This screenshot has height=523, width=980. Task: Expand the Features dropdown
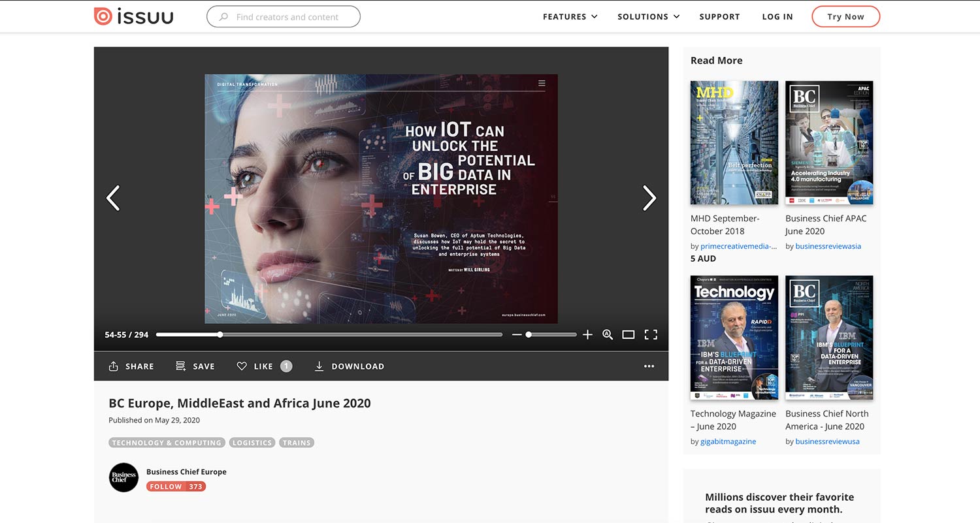570,17
